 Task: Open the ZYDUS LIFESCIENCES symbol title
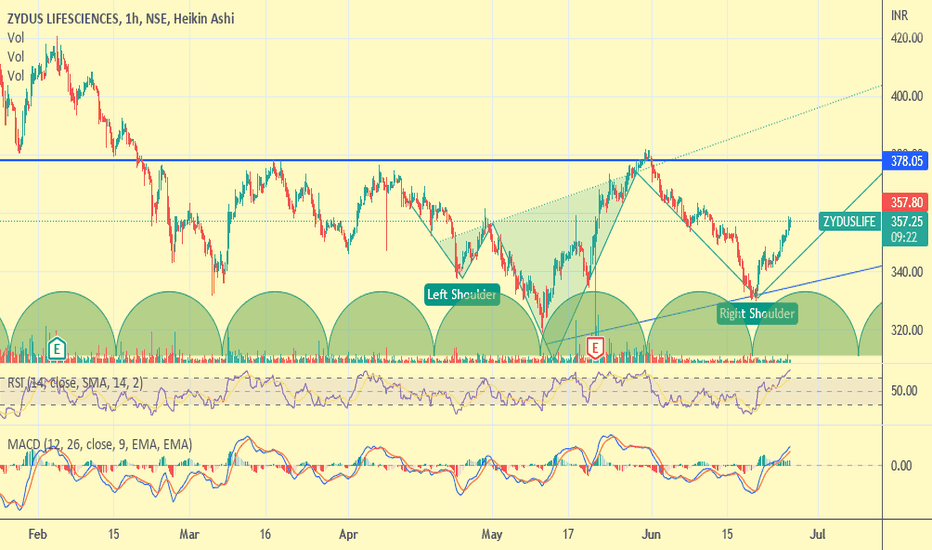click(63, 19)
